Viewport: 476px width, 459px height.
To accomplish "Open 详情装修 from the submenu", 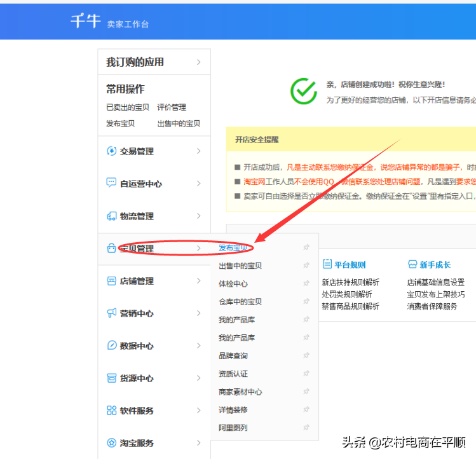I will pyautogui.click(x=233, y=410).
